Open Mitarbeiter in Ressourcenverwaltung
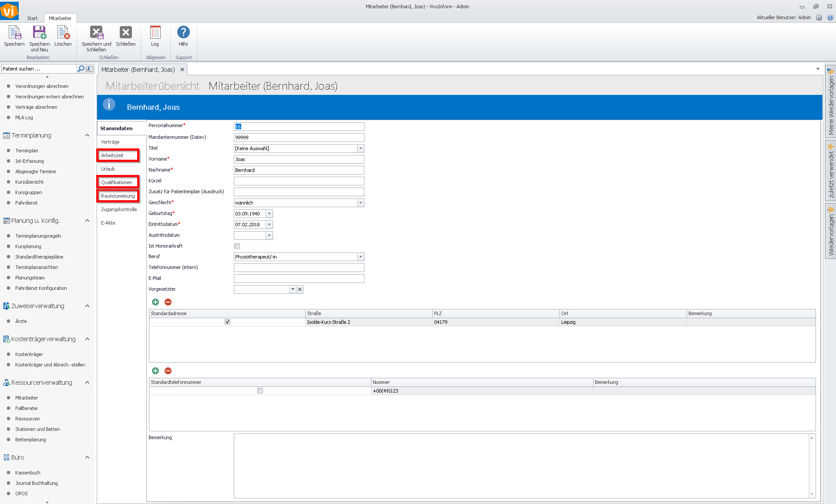The height and width of the screenshot is (504, 836). (x=27, y=398)
